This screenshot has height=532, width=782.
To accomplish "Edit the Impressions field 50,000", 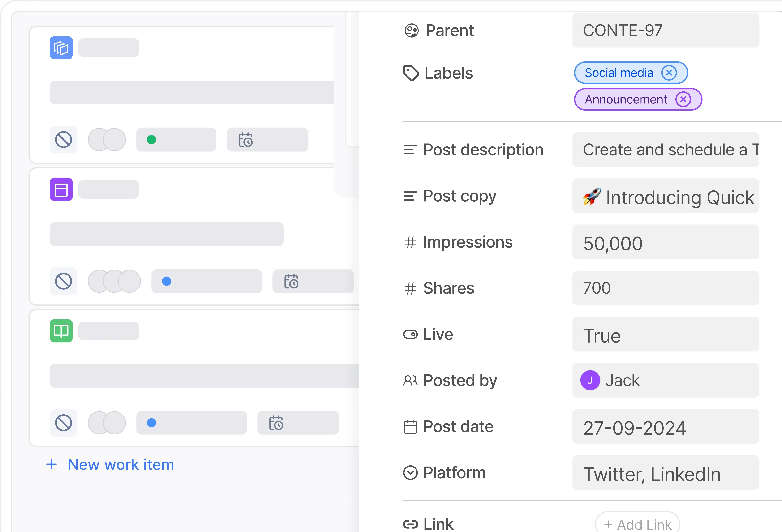I will tap(665, 242).
